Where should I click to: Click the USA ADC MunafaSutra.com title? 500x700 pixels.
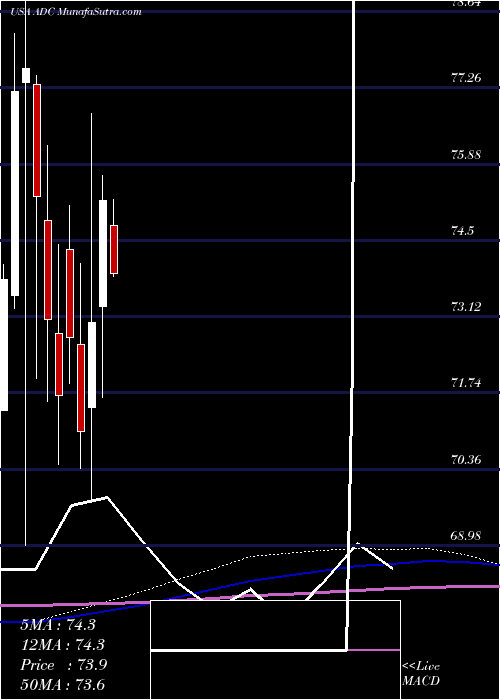pyautogui.click(x=76, y=12)
